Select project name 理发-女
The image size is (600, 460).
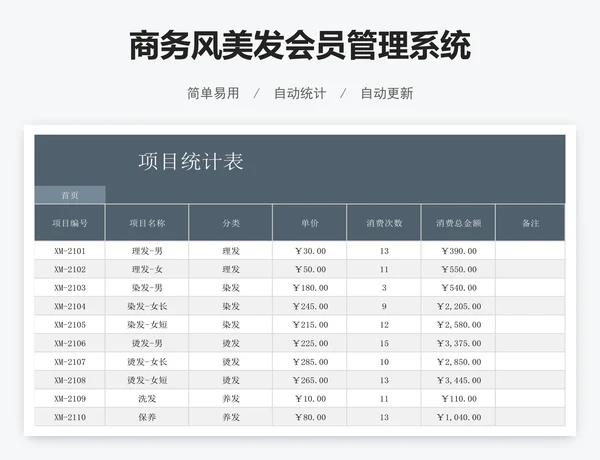[147, 269]
